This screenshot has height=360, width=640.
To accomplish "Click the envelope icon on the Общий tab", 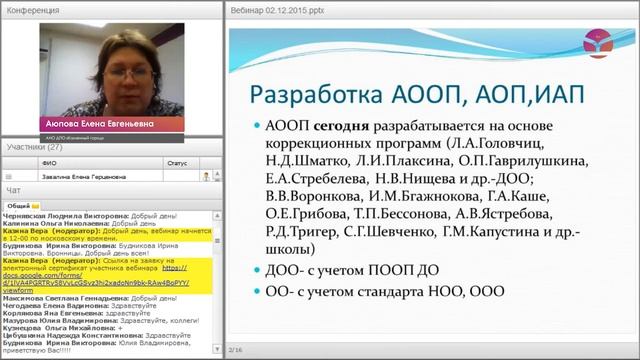I will click(36, 206).
